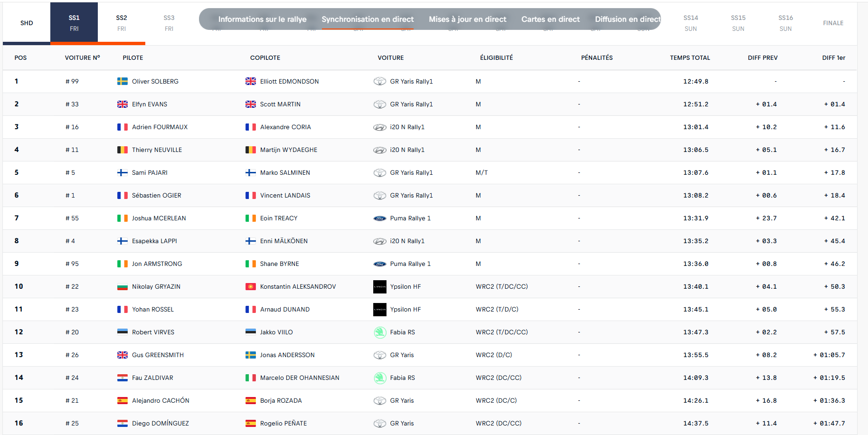Click Ford logo in Armstrong's row
This screenshot has width=868, height=435.
380,264
